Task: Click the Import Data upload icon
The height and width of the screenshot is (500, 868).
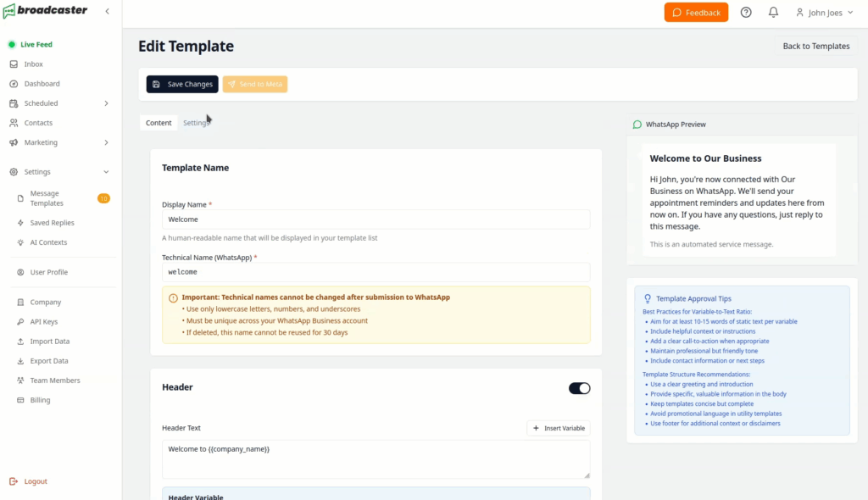Action: pyautogui.click(x=20, y=342)
